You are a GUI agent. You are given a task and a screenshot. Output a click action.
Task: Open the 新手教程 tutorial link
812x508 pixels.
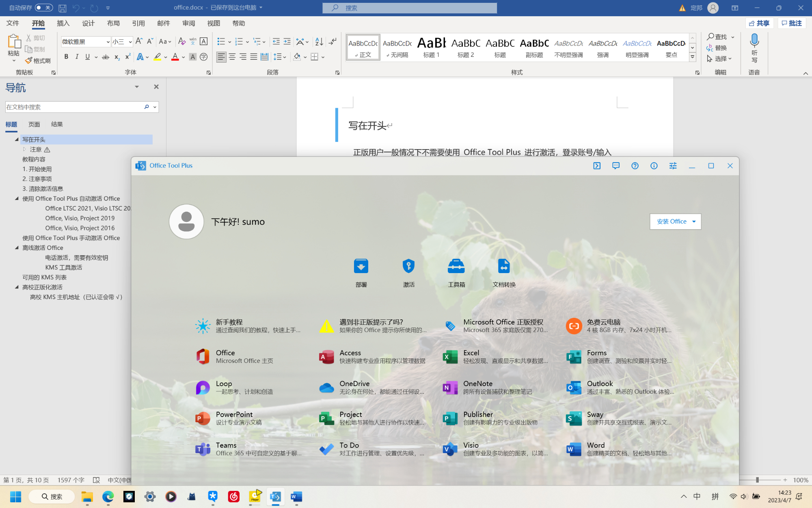coord(229,322)
